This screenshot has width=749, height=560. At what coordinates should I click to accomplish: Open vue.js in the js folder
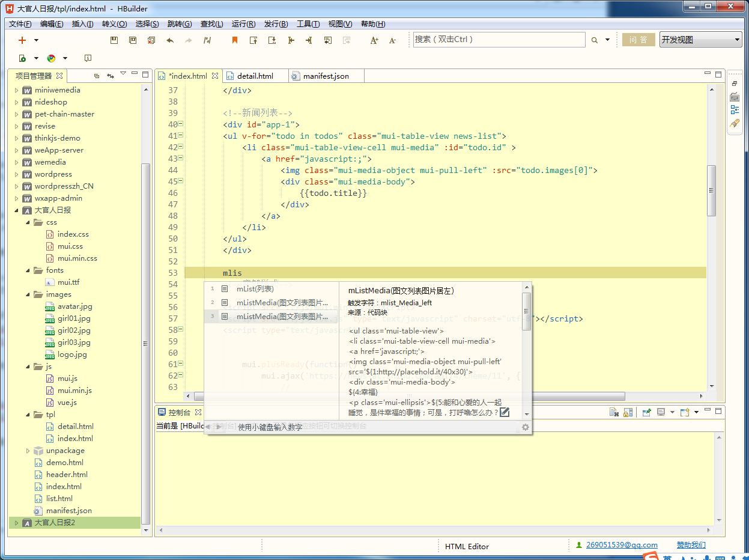[67, 403]
